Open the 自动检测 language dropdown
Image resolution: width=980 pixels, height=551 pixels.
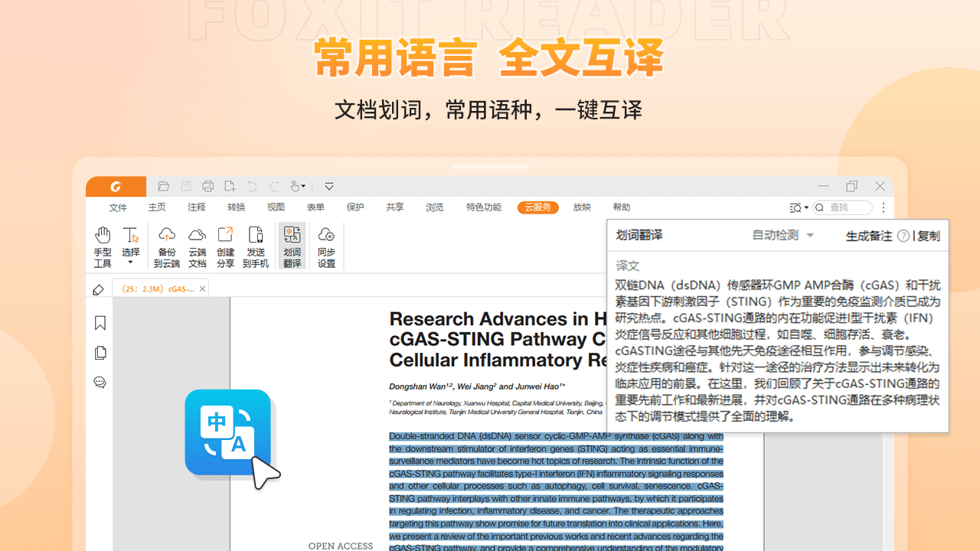click(x=783, y=236)
